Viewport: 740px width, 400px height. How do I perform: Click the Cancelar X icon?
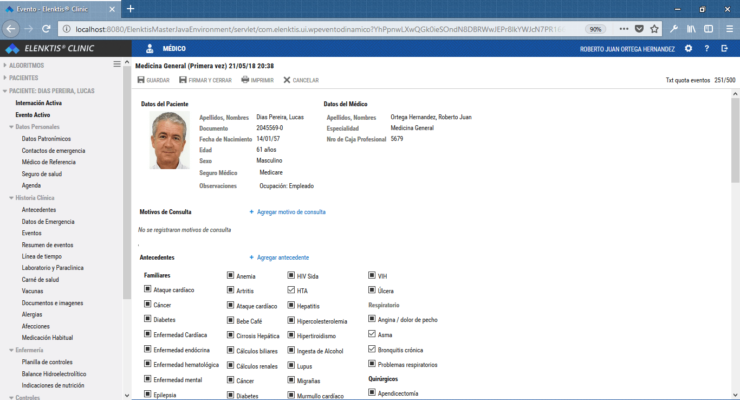click(287, 80)
